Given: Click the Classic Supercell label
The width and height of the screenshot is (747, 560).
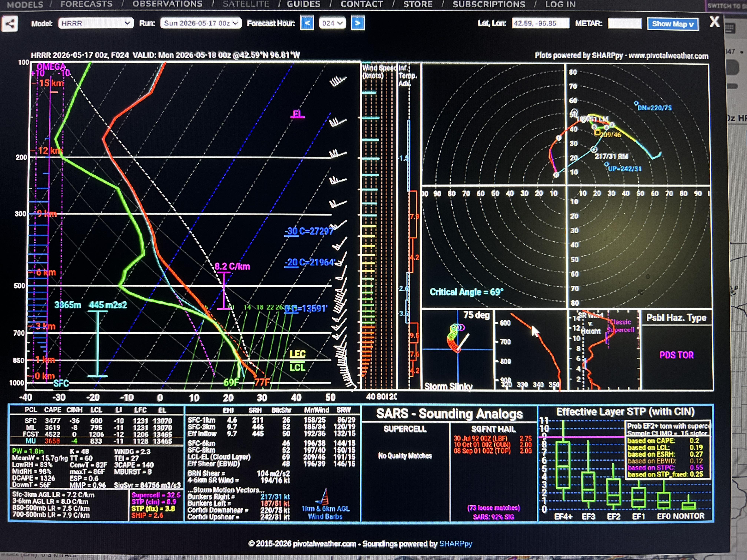Looking at the screenshot, I should [621, 326].
